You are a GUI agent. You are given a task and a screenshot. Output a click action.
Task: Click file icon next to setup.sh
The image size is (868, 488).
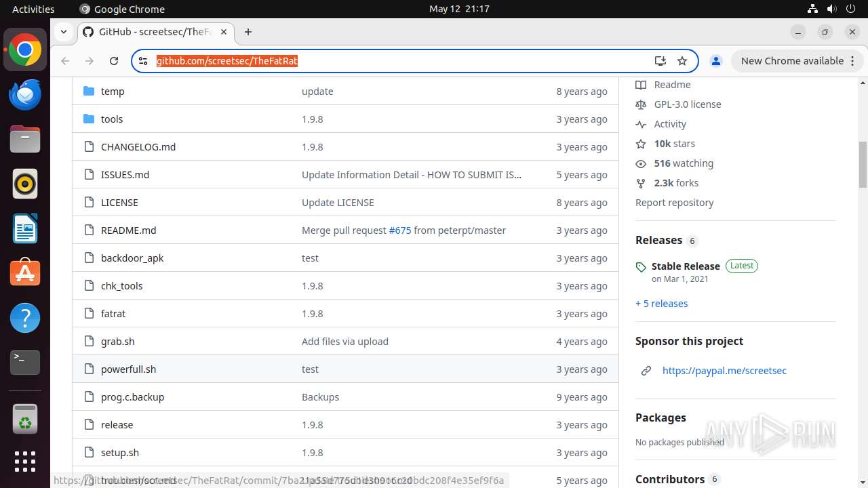[x=88, y=452]
